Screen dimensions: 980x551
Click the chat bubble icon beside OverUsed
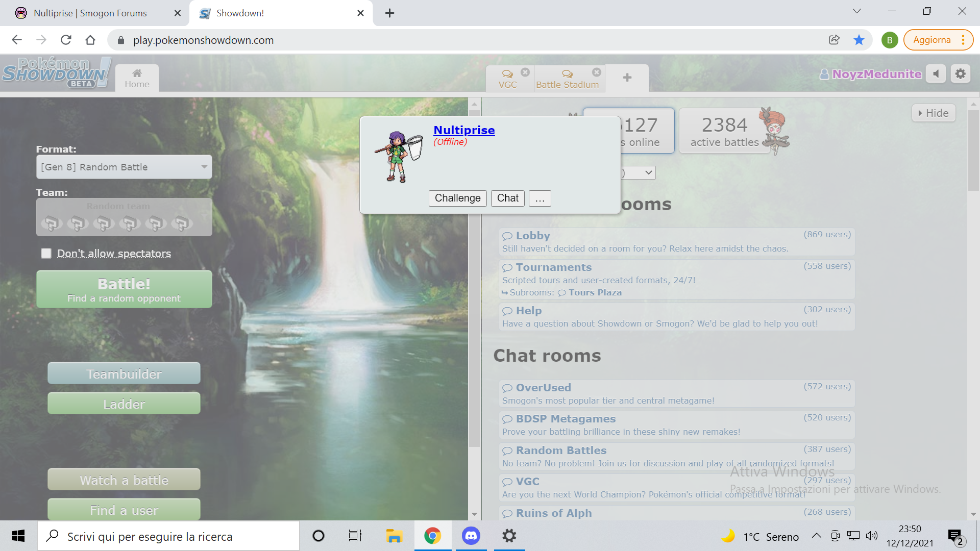click(x=507, y=388)
